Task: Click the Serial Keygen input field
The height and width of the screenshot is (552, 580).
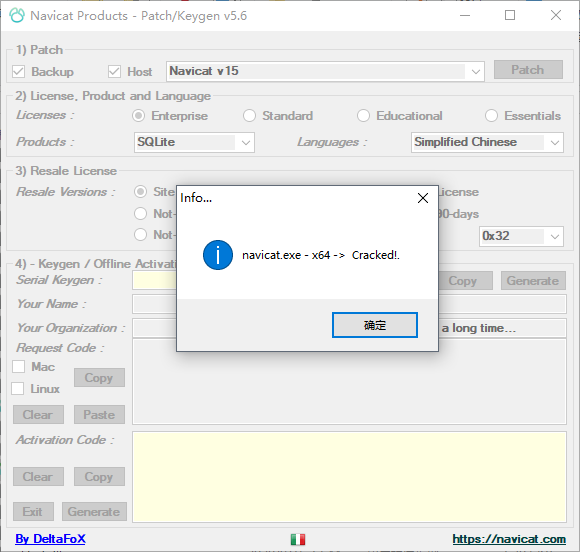Action: [155, 280]
